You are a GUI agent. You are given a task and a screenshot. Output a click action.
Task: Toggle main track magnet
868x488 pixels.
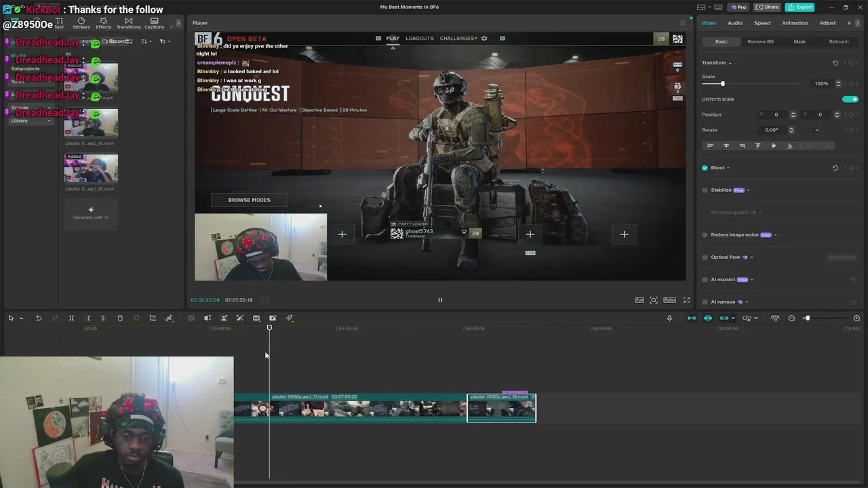[x=692, y=318]
